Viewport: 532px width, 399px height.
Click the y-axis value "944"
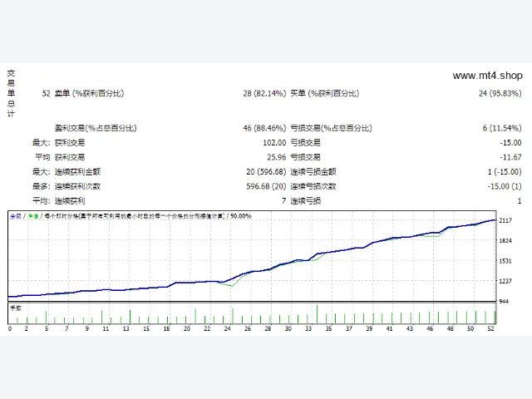(x=504, y=301)
